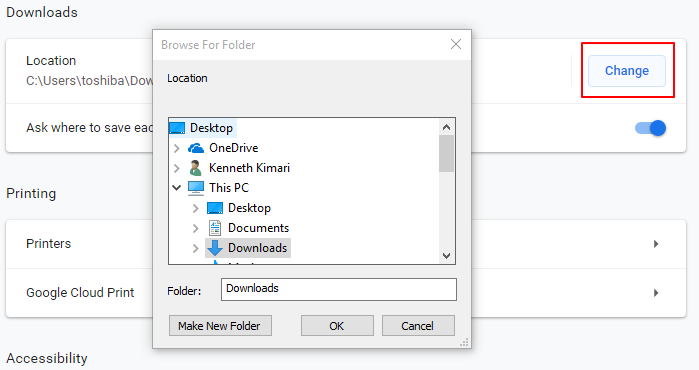Toggle Ask where to save switch
The height and width of the screenshot is (370, 699).
pos(650,128)
